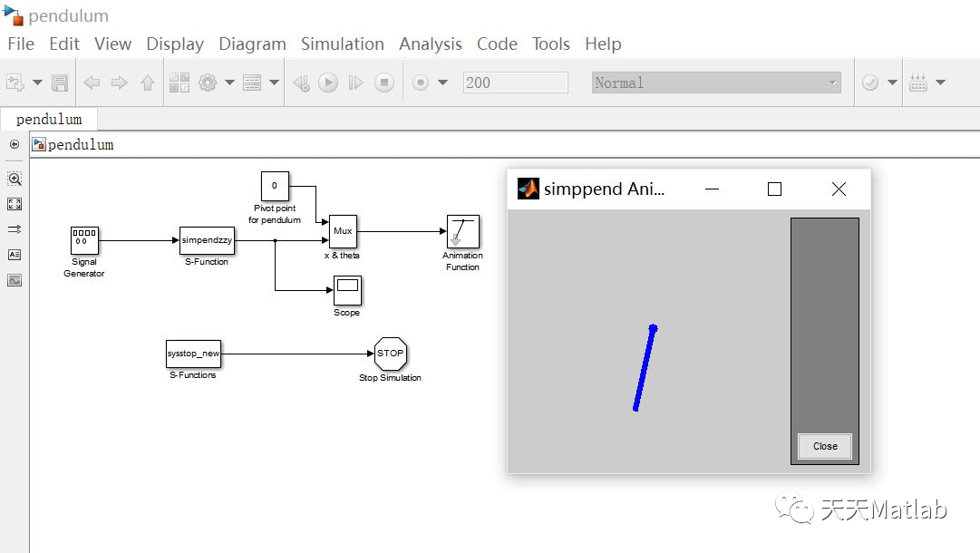Open the File menu
Image resolution: width=980 pixels, height=553 pixels.
point(21,44)
